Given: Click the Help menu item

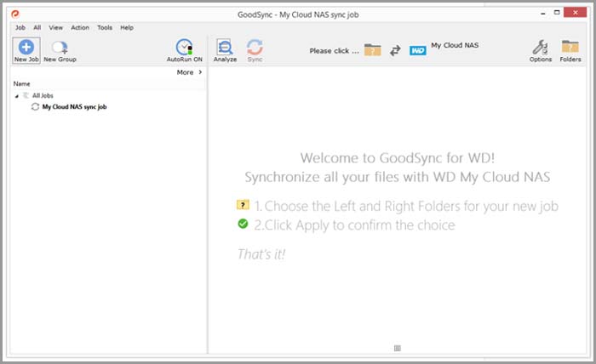Looking at the screenshot, I should point(127,27).
